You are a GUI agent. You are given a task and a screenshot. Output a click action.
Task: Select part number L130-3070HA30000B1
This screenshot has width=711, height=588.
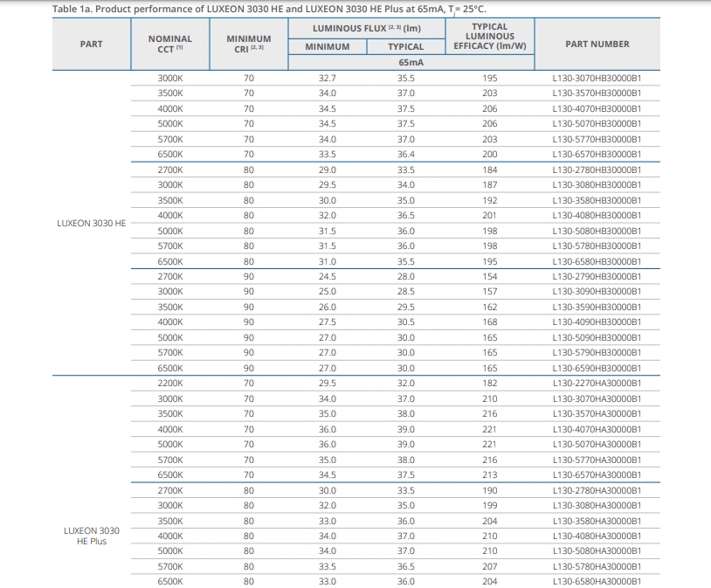click(x=597, y=398)
